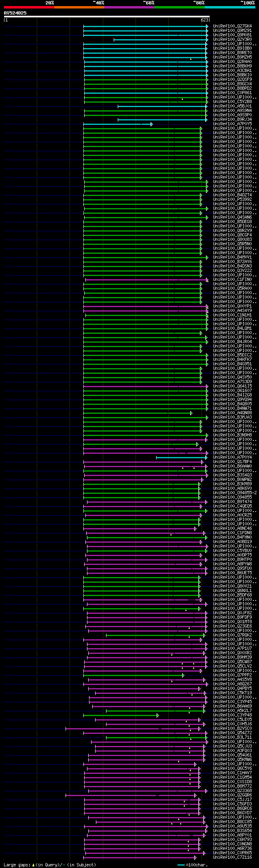Open hit UniRef100_A3CBA1
The image size is (259, 868).
click(232, 70)
